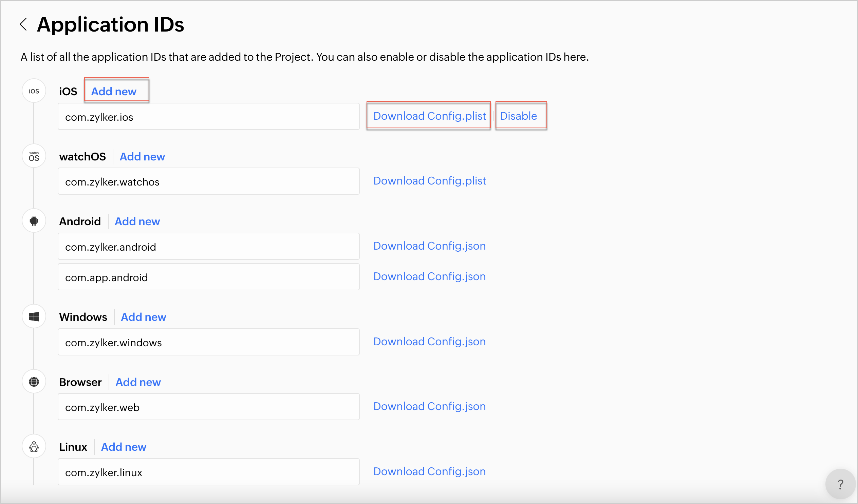Click the com.zylker.watchos ID field
This screenshot has width=858, height=504.
pyautogui.click(x=208, y=181)
